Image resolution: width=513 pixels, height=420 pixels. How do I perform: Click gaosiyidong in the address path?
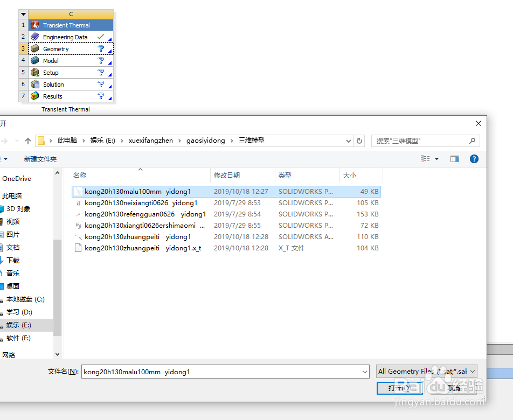(206, 141)
